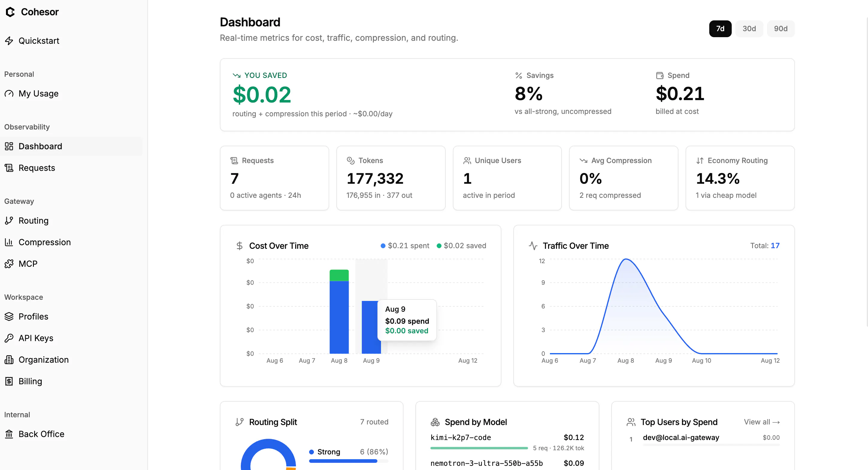Click the Economy Routing arrows icon

700,160
